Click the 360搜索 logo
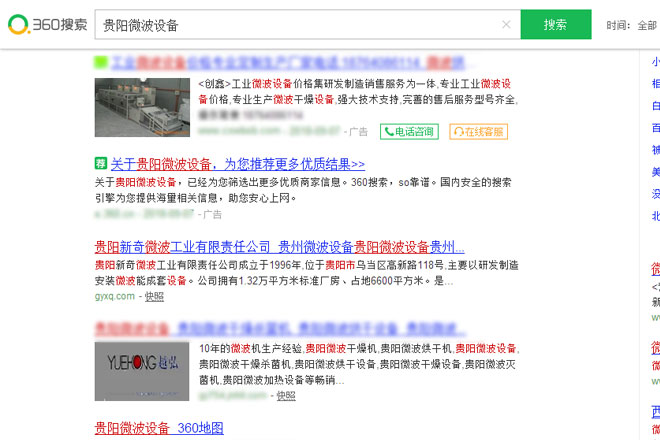 [x=48, y=24]
